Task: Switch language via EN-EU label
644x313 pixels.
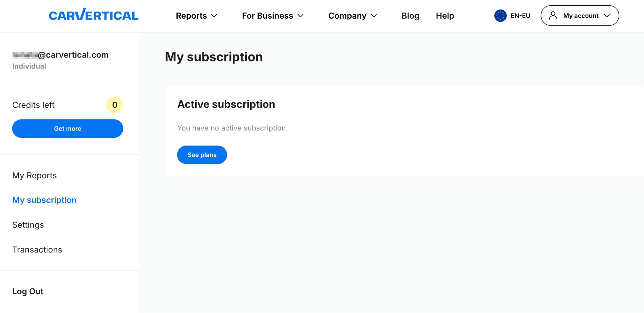Action: tap(520, 16)
